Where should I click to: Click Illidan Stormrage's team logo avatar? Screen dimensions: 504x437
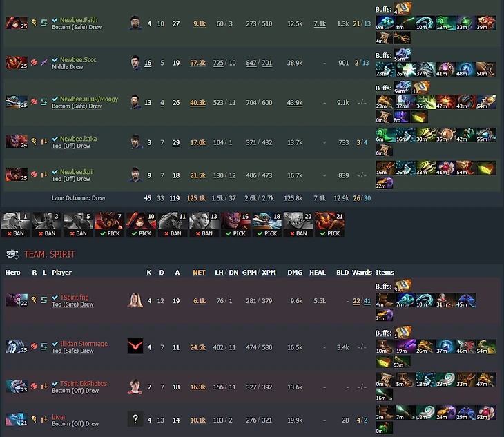(135, 346)
